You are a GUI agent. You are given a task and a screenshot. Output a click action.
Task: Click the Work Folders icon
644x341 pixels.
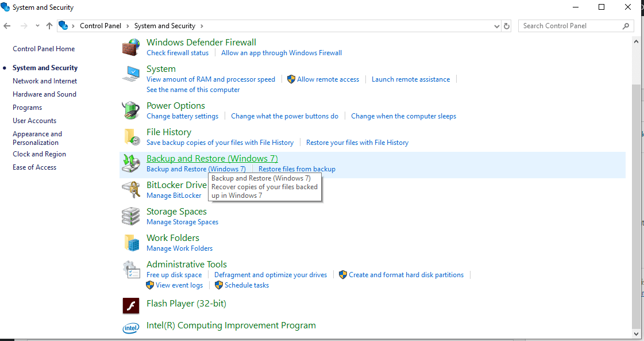click(131, 243)
